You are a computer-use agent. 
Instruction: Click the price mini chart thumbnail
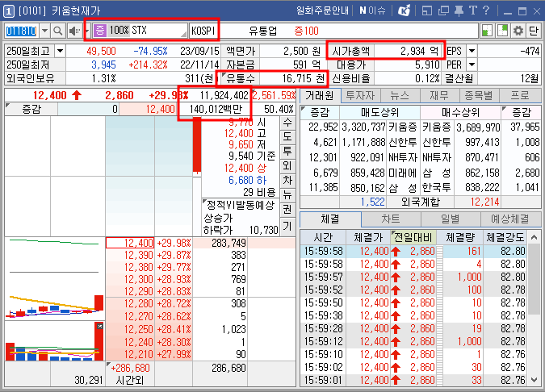55,278
